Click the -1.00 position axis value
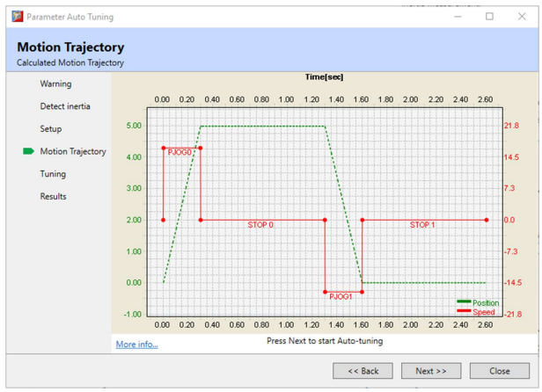Image resolution: width=542 pixels, height=392 pixels. pyautogui.click(x=132, y=315)
